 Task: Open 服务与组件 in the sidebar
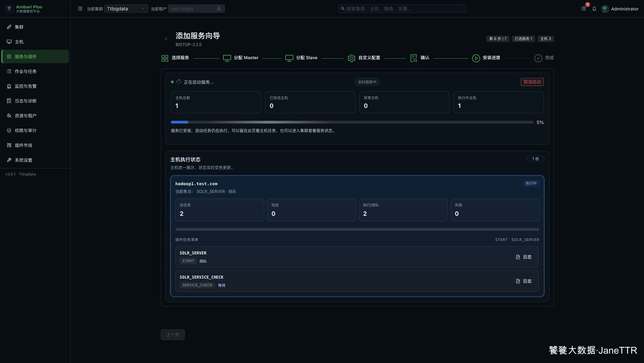pyautogui.click(x=35, y=56)
